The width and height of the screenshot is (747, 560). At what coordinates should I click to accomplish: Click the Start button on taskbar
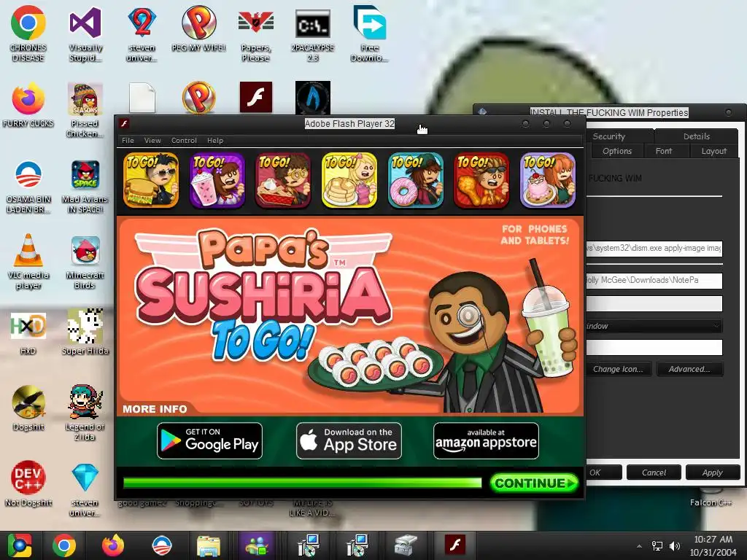coord(19,545)
